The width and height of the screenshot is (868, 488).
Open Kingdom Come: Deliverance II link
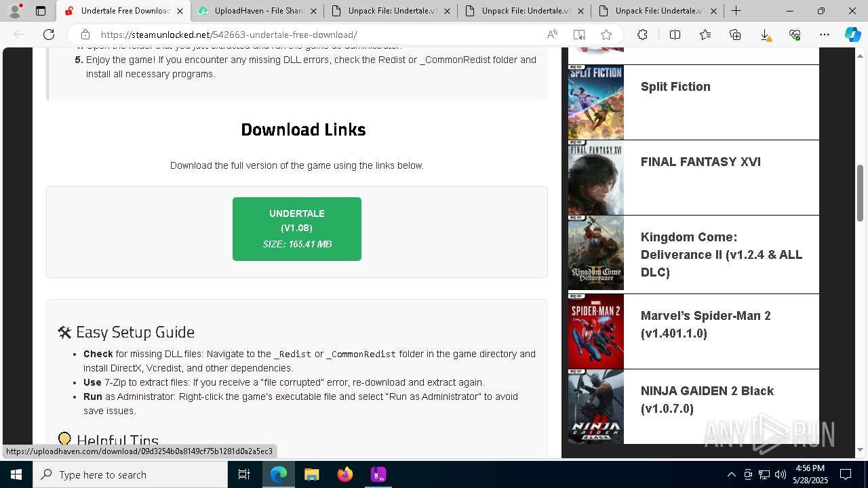pyautogui.click(x=722, y=255)
